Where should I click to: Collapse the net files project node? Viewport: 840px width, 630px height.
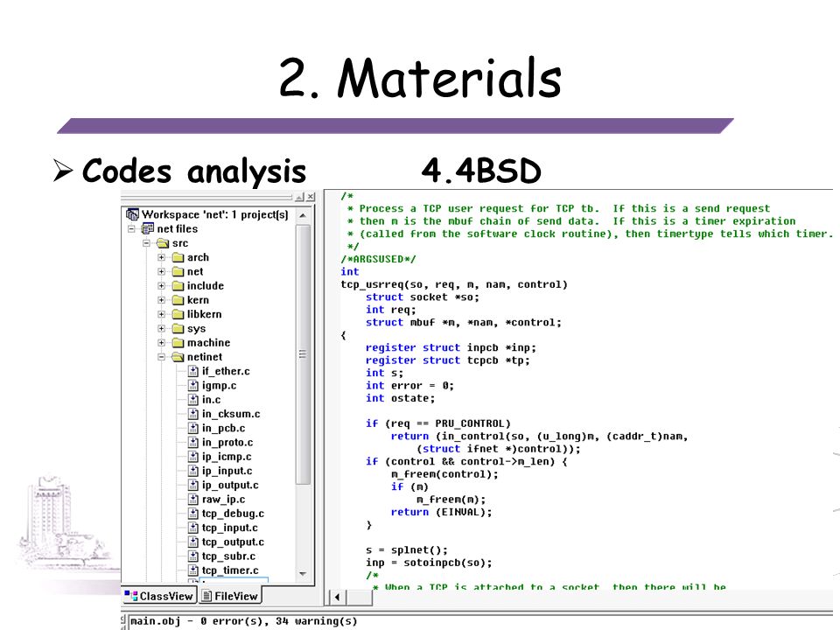tap(132, 228)
